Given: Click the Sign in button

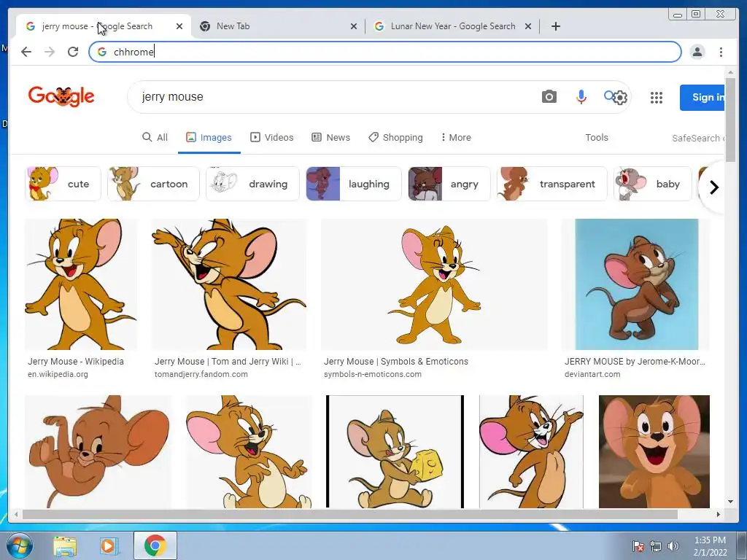Looking at the screenshot, I should coord(703,97).
